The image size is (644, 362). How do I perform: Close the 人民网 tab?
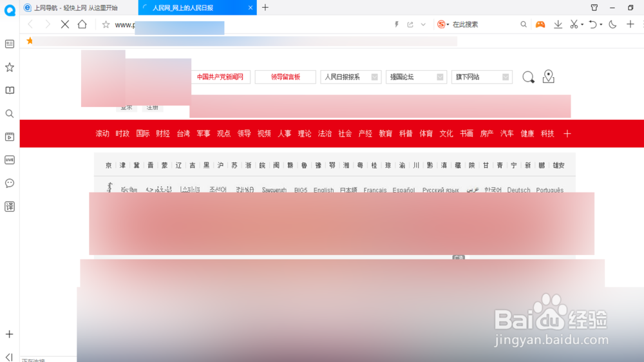click(250, 7)
